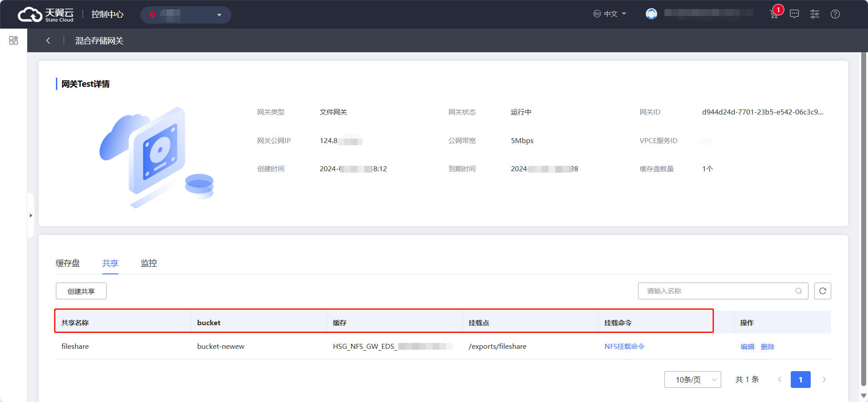The image size is (868, 402).
Task: Click the 5Mbps bandwidth value
Action: coord(522,141)
